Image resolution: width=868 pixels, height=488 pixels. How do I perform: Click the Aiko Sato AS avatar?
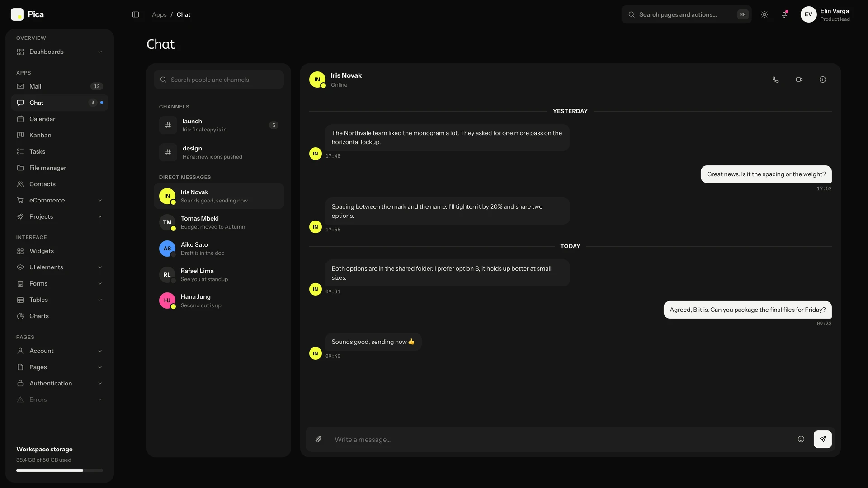[x=167, y=249]
